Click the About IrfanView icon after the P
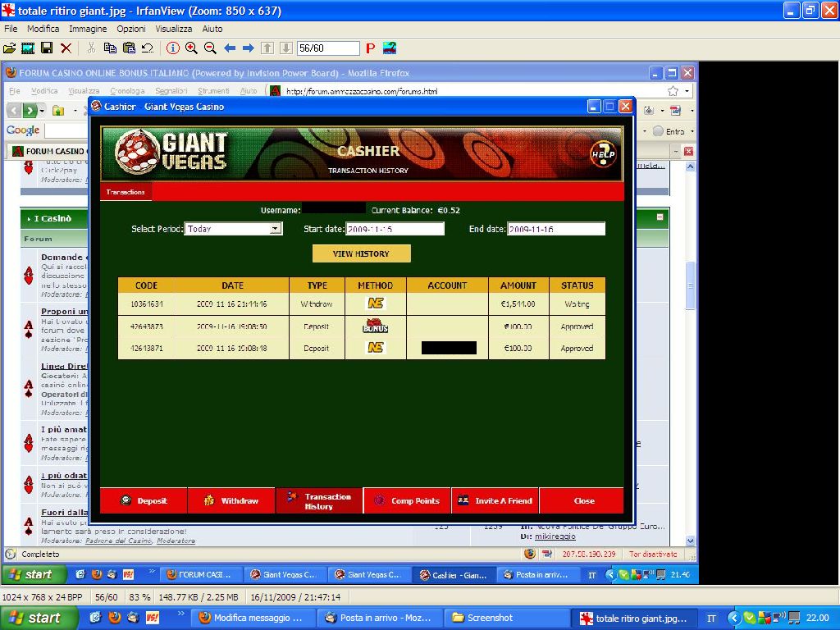840x630 pixels. click(390, 48)
